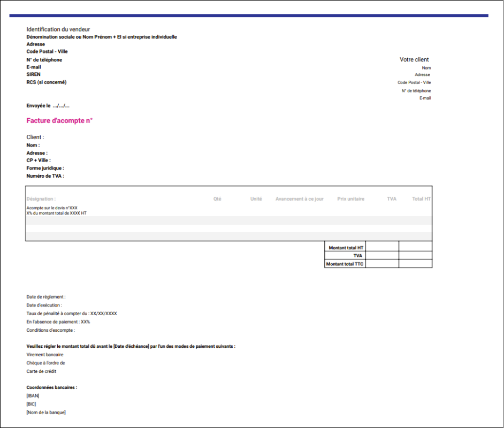Click the "Montant total HT" label cell

point(346,248)
